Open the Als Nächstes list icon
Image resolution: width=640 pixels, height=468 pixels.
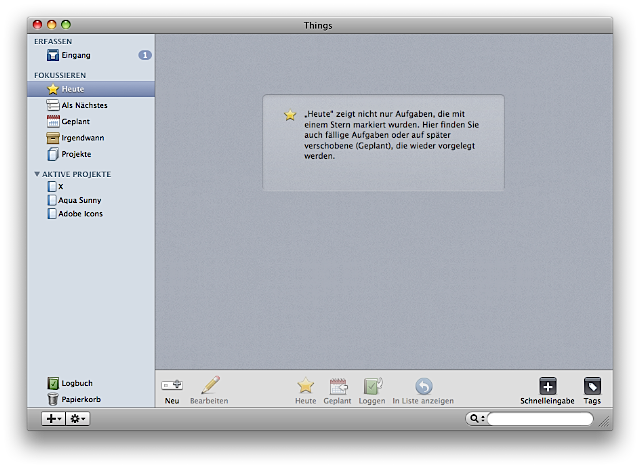[53, 105]
